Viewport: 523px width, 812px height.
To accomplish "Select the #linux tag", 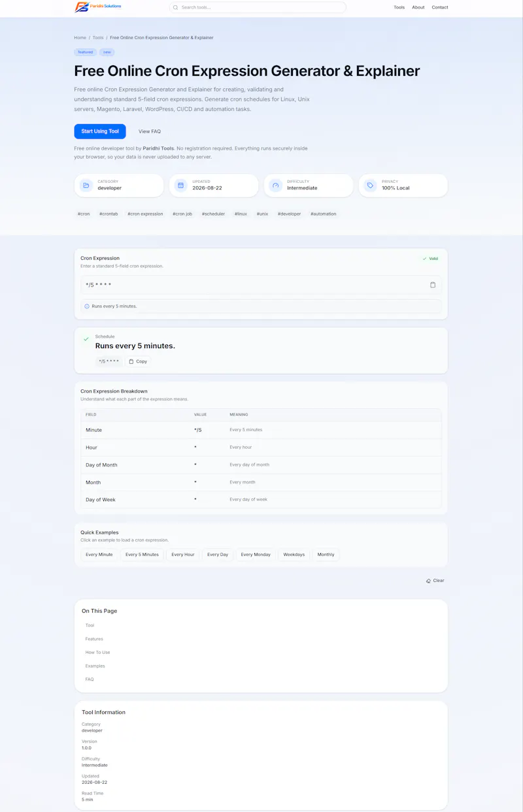I will pos(241,214).
